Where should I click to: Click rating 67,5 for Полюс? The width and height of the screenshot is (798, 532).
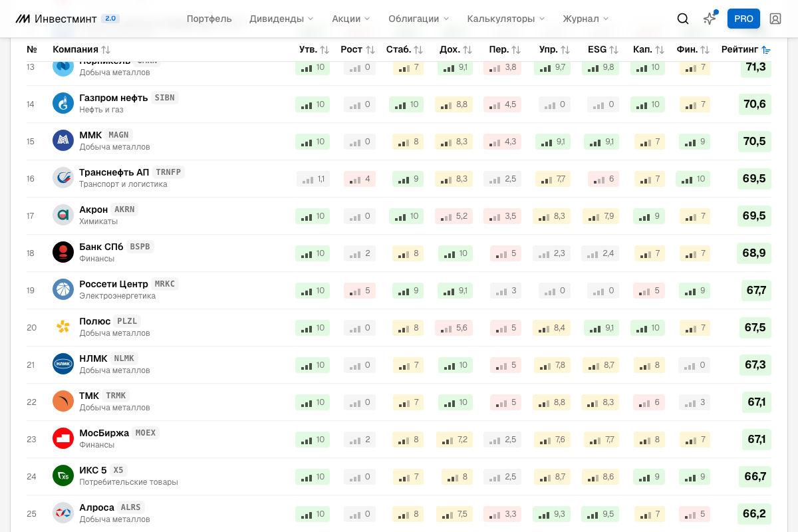pos(755,328)
